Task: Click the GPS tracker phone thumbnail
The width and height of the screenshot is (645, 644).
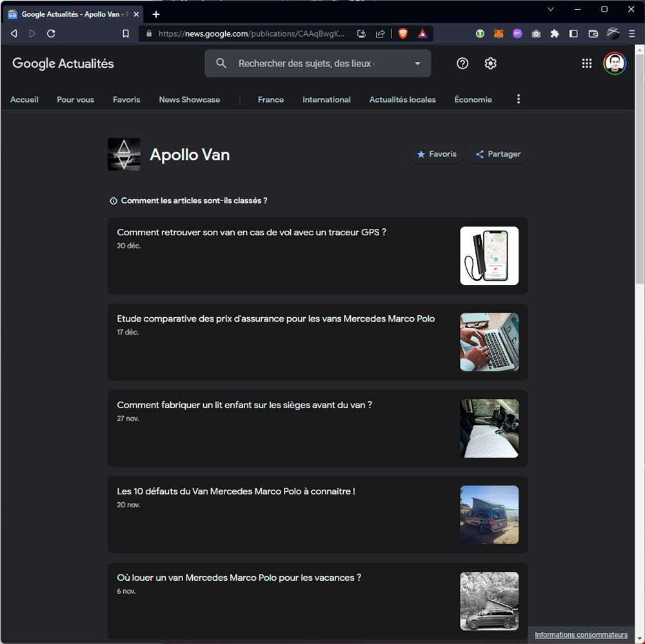Action: coord(489,256)
